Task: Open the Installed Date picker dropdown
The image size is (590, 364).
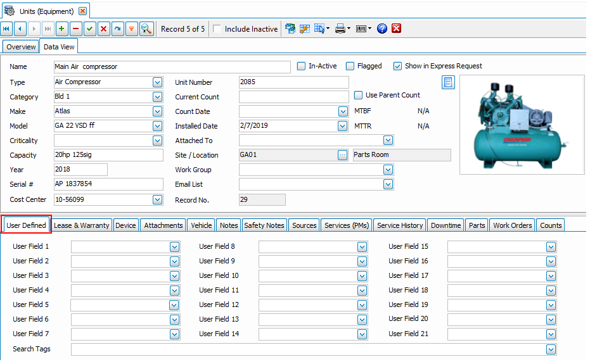Action: pyautogui.click(x=342, y=126)
